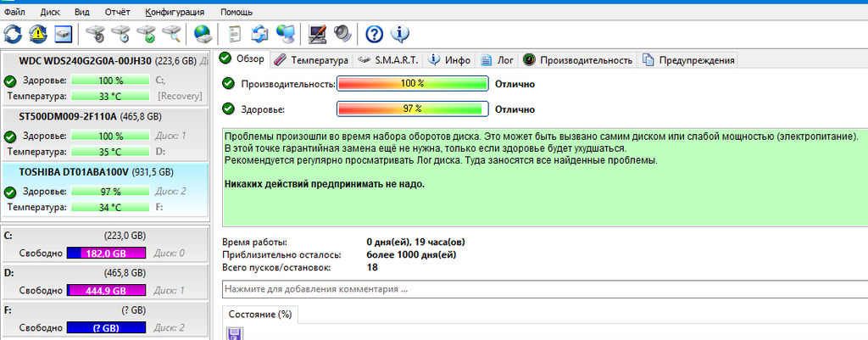Switch to the Обзор tab
This screenshot has height=340, width=868.
coord(243,59)
